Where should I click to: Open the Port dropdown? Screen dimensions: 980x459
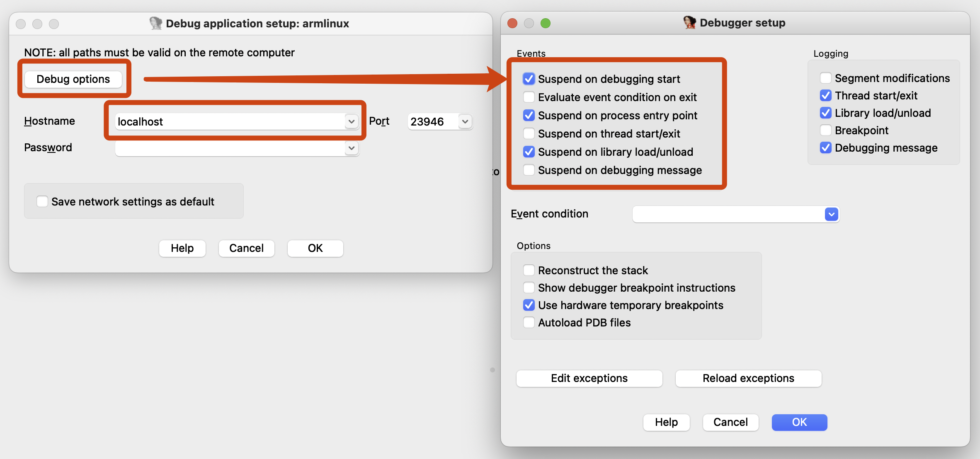(x=465, y=121)
